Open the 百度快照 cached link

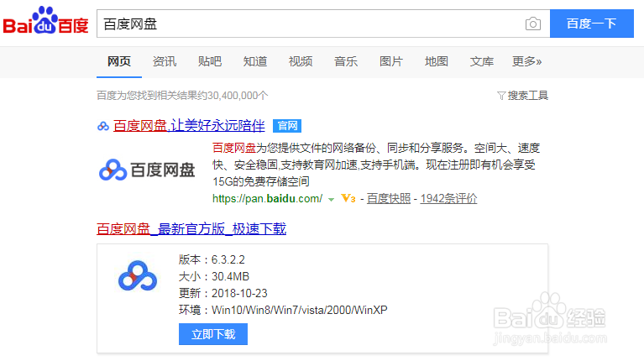[x=389, y=199]
